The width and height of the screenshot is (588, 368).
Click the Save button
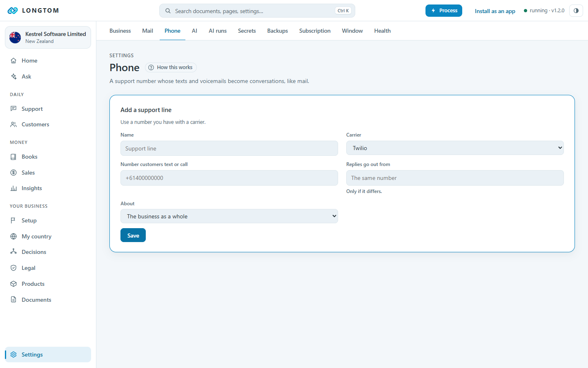pyautogui.click(x=133, y=235)
